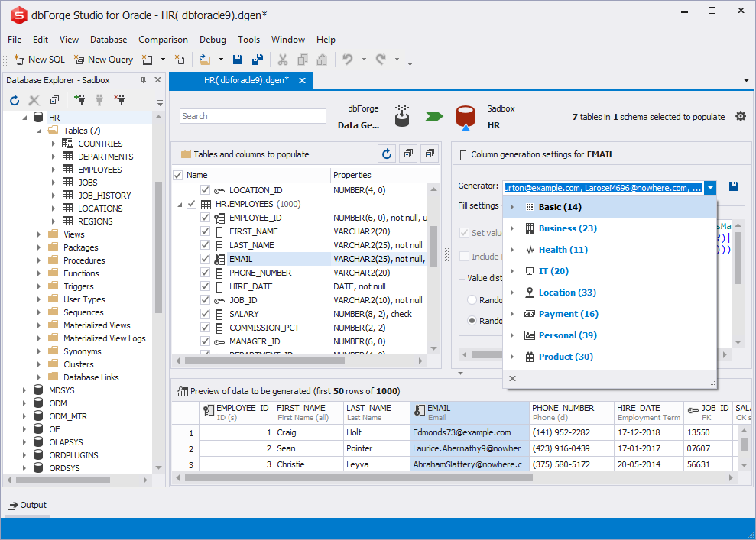Toggle the Include checkbox in fill settings
This screenshot has height=540, width=756.
(464, 257)
